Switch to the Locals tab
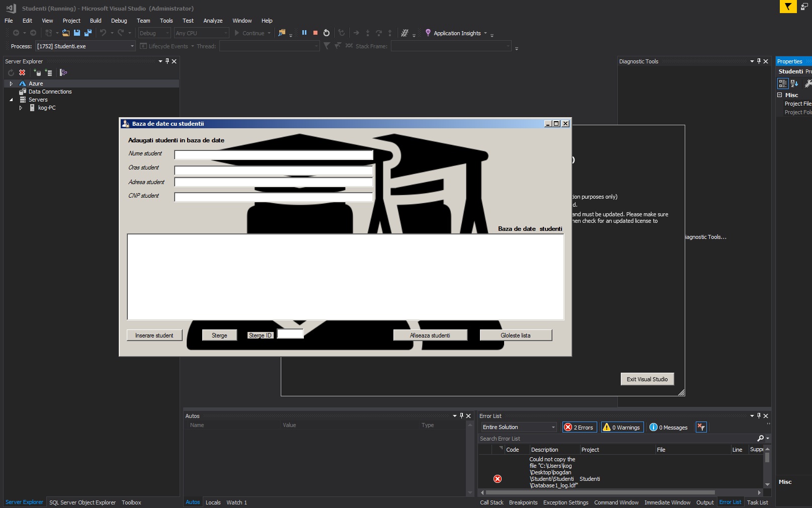812x508 pixels. (x=213, y=502)
